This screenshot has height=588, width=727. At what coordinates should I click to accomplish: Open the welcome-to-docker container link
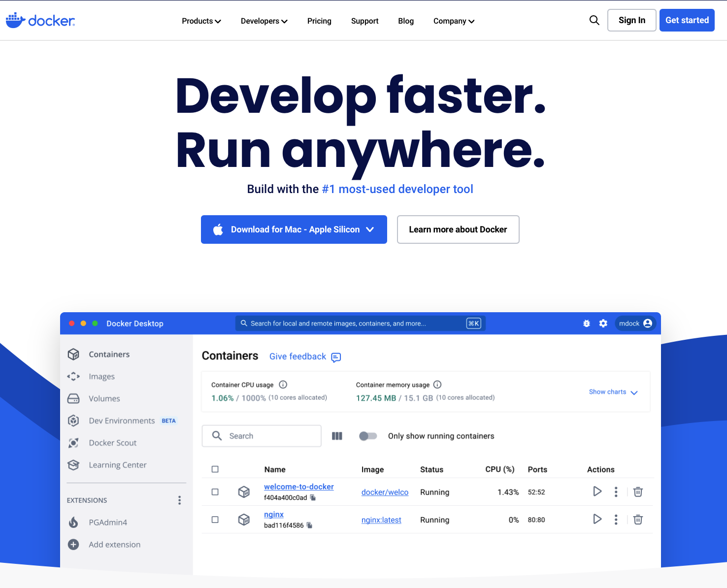[299, 487]
